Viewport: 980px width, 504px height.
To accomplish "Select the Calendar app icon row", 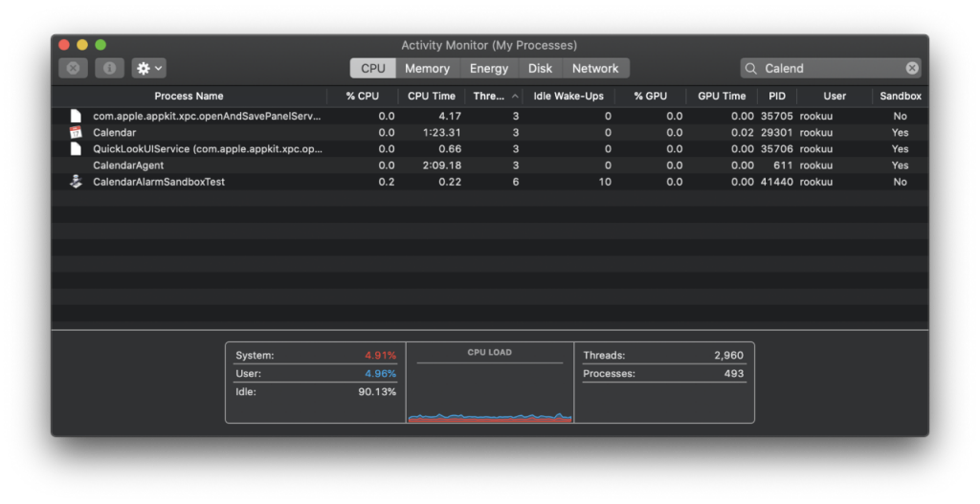I will [489, 132].
